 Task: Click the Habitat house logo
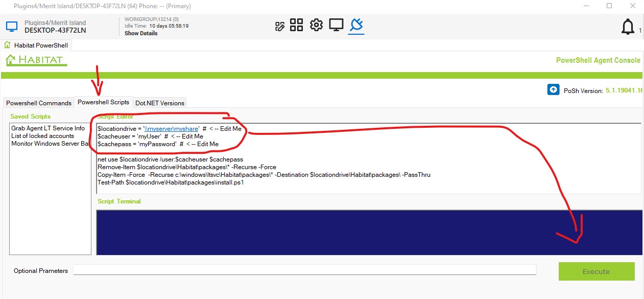coord(35,60)
